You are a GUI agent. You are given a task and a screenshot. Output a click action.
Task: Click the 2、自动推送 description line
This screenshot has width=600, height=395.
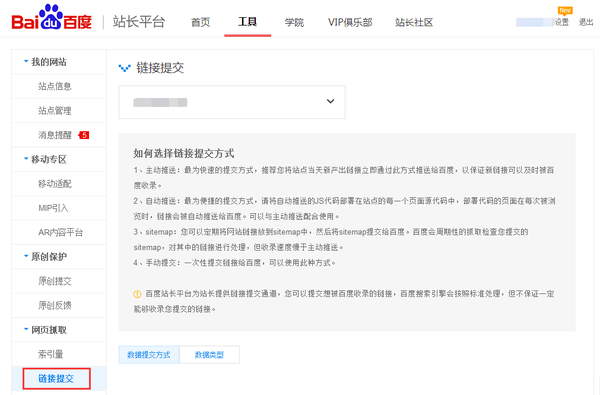click(x=344, y=209)
